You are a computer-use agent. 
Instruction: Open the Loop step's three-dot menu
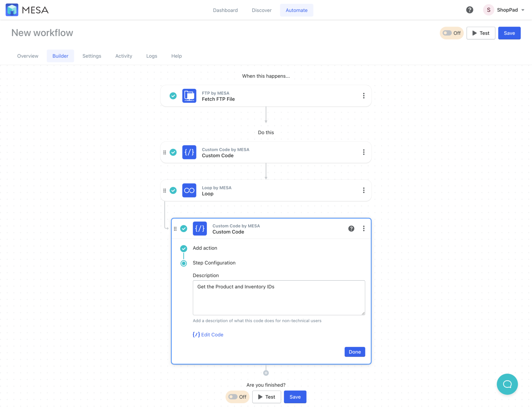pyautogui.click(x=364, y=190)
